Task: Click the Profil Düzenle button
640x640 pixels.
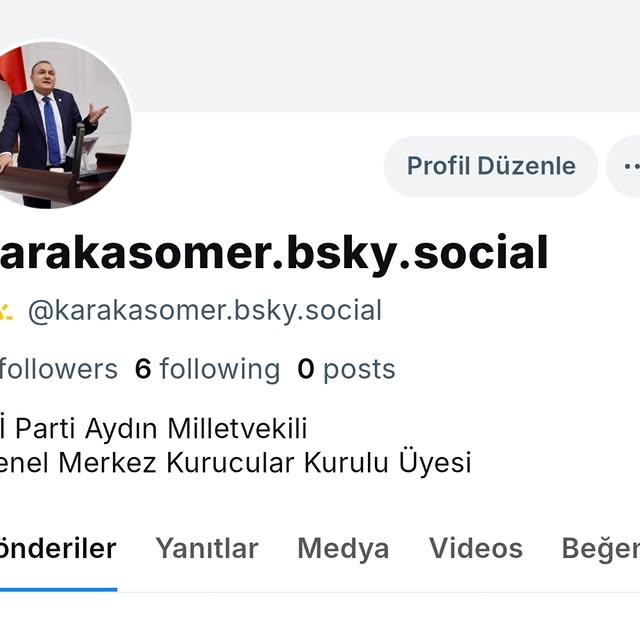Action: tap(491, 166)
